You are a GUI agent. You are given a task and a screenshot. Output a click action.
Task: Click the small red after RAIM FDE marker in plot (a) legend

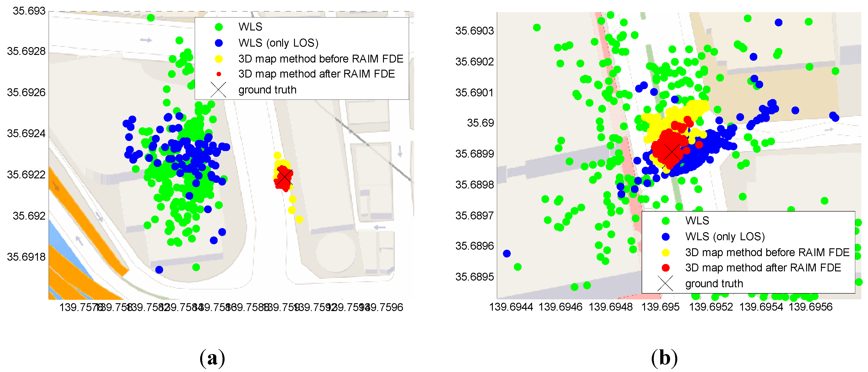pyautogui.click(x=219, y=74)
